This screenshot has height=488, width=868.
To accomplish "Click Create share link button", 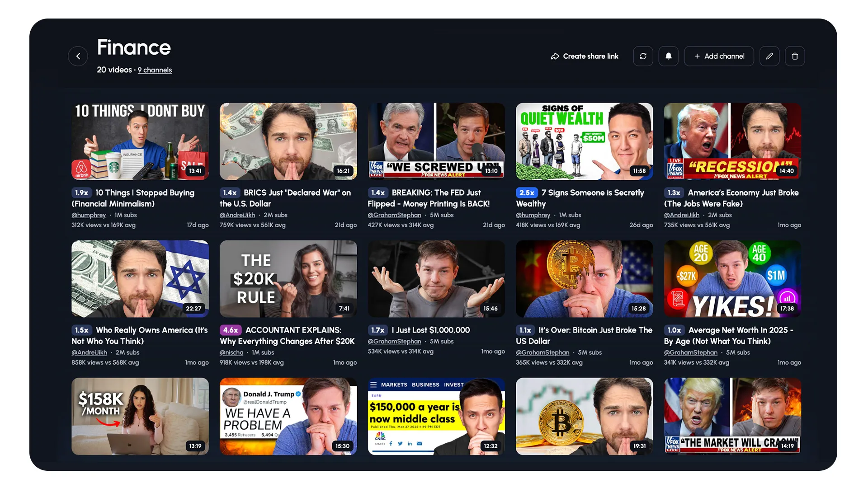I will (x=585, y=56).
